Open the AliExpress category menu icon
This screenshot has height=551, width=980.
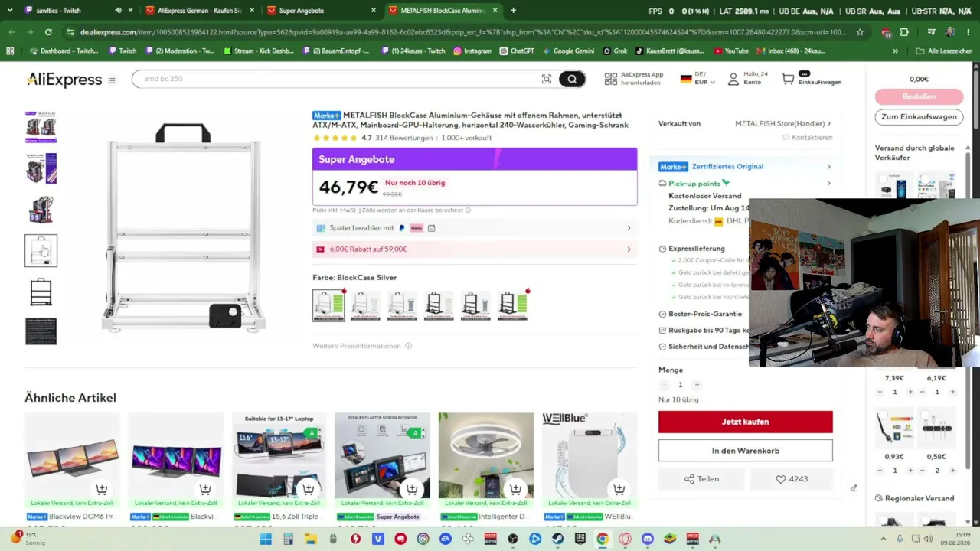point(113,80)
